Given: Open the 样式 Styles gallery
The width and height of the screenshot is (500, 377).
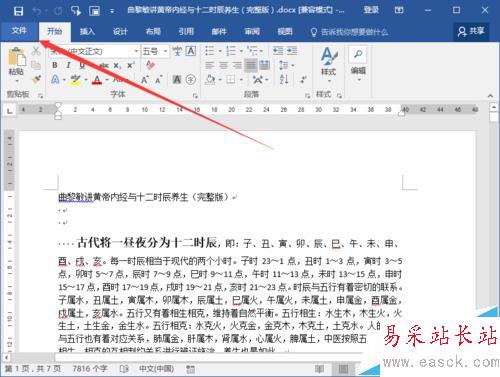Looking at the screenshot, I should [329, 64].
